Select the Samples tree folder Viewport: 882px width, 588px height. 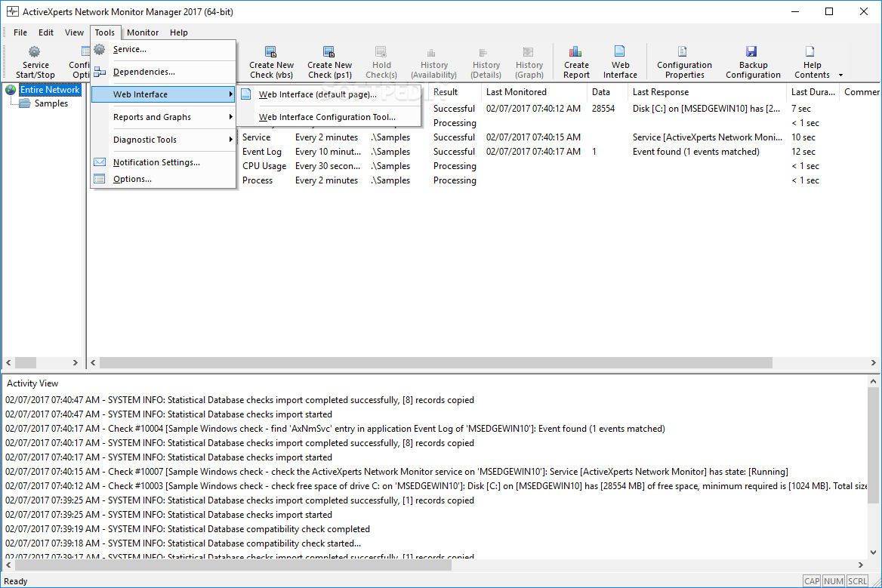pyautogui.click(x=51, y=103)
